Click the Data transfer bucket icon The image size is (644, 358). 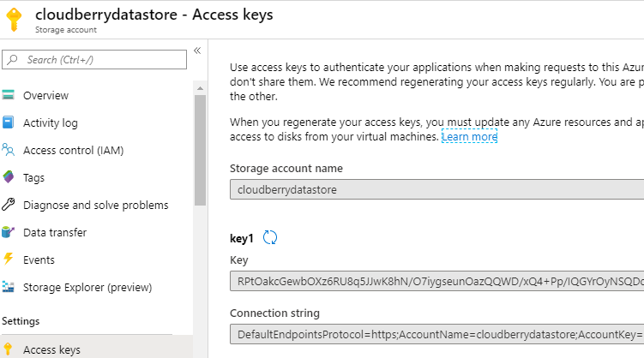click(9, 232)
